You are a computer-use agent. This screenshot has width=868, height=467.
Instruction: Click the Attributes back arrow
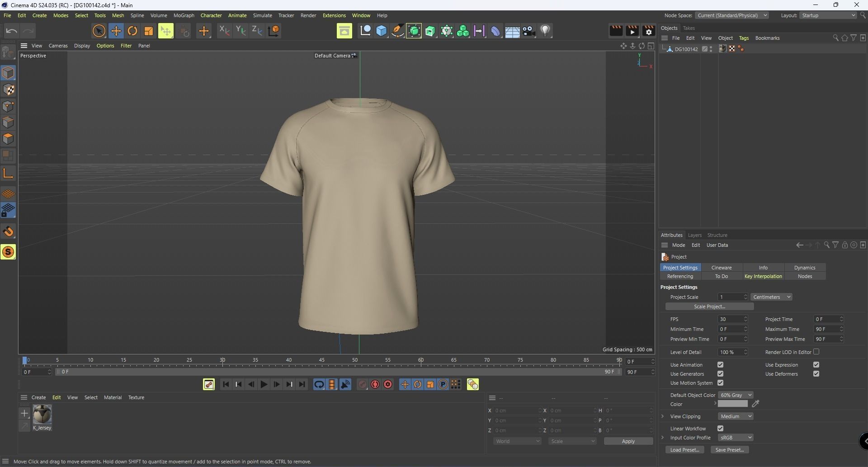pos(799,245)
